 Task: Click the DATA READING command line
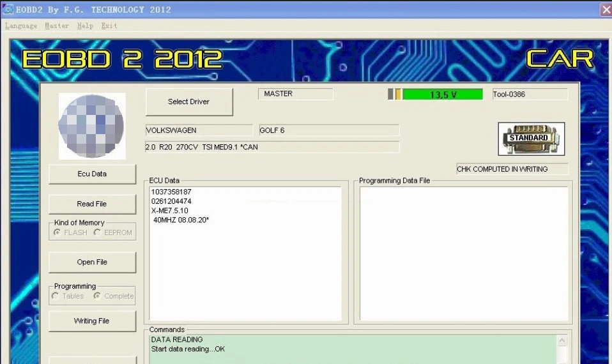[177, 340]
